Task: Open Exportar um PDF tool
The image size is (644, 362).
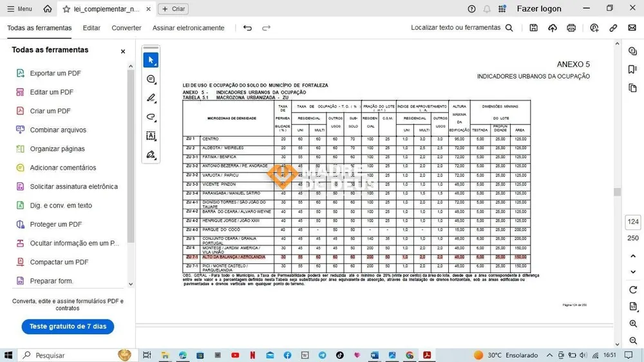Action: (x=55, y=73)
